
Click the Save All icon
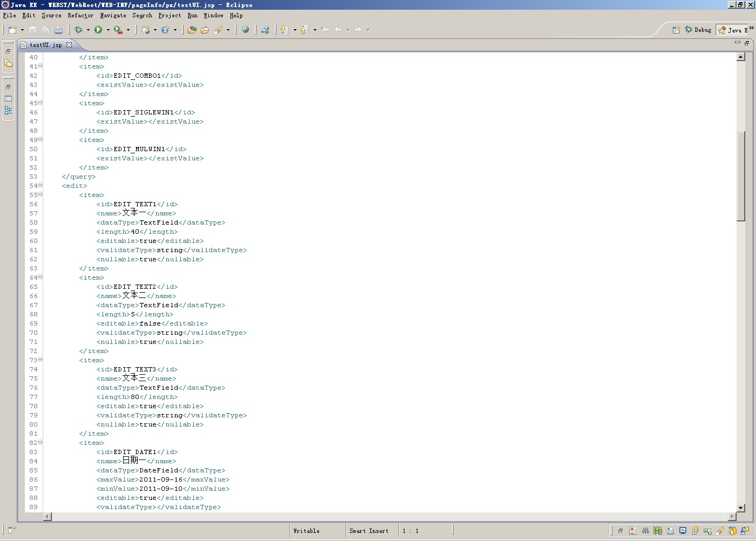click(45, 30)
